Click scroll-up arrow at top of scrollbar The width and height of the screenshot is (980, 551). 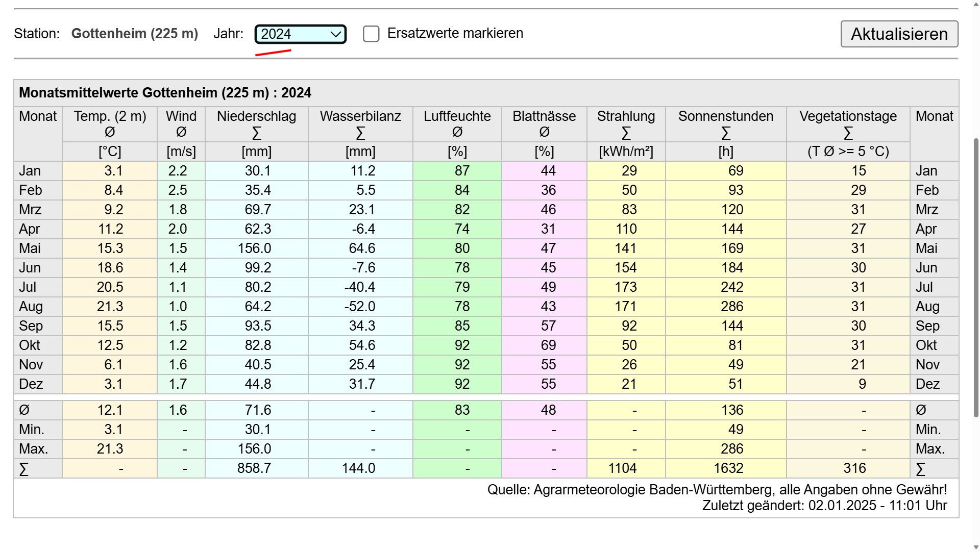click(x=976, y=4)
